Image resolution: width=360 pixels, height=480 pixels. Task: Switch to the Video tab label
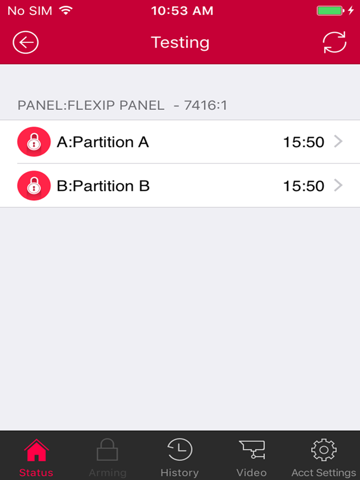pyautogui.click(x=252, y=473)
